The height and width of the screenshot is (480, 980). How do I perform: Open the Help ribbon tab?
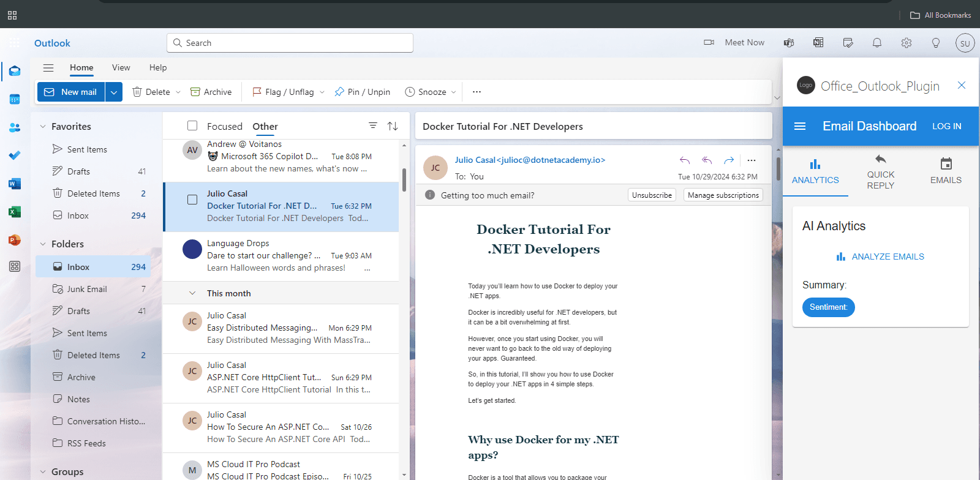coord(158,68)
